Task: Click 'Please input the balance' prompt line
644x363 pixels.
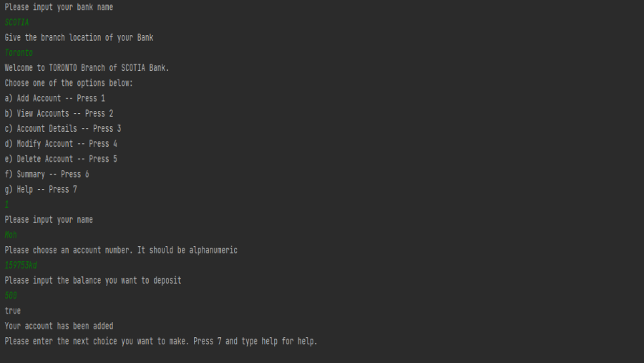Action: coord(93,281)
